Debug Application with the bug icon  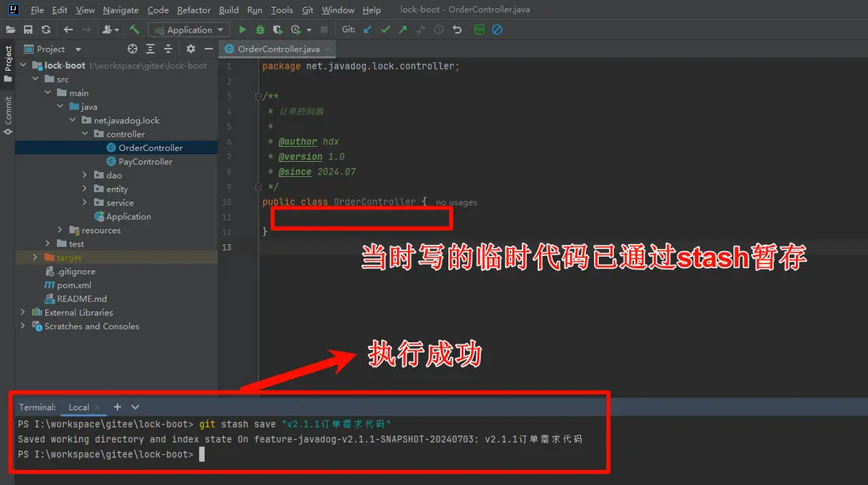pyautogui.click(x=259, y=30)
